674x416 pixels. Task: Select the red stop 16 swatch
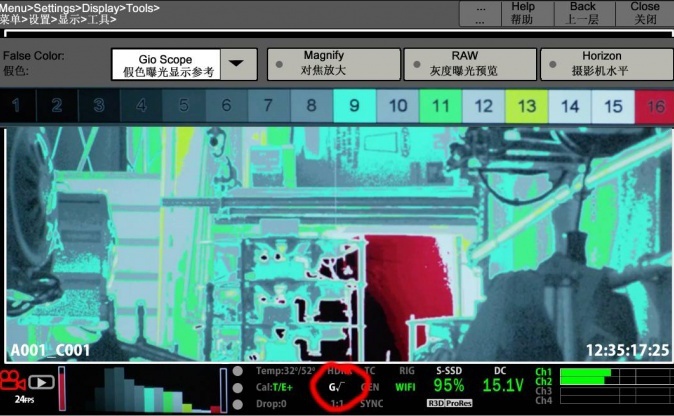pyautogui.click(x=656, y=106)
